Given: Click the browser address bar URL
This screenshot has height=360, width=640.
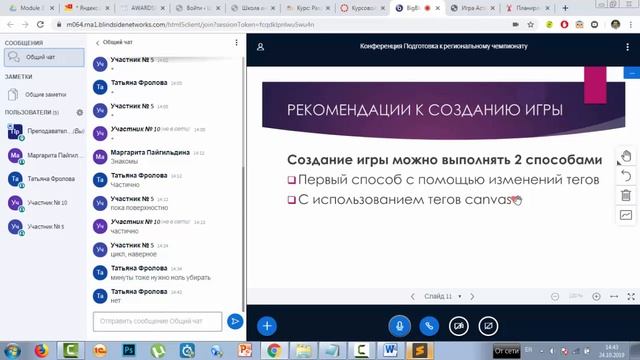Looking at the screenshot, I should pos(190,24).
